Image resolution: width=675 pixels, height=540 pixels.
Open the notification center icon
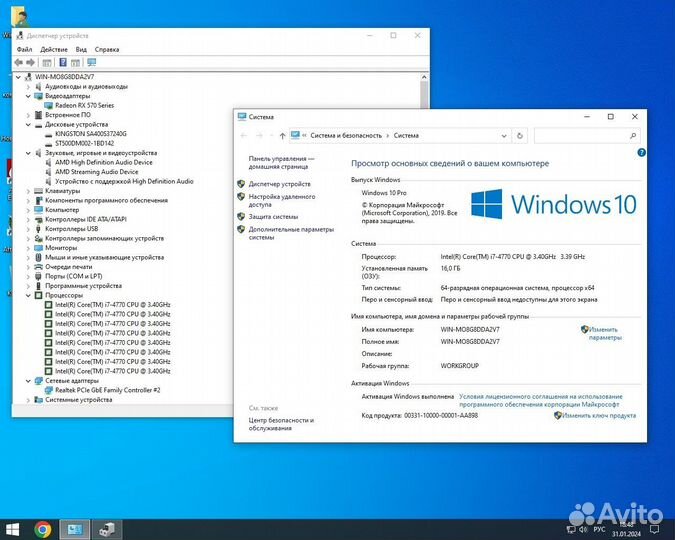coord(654,529)
